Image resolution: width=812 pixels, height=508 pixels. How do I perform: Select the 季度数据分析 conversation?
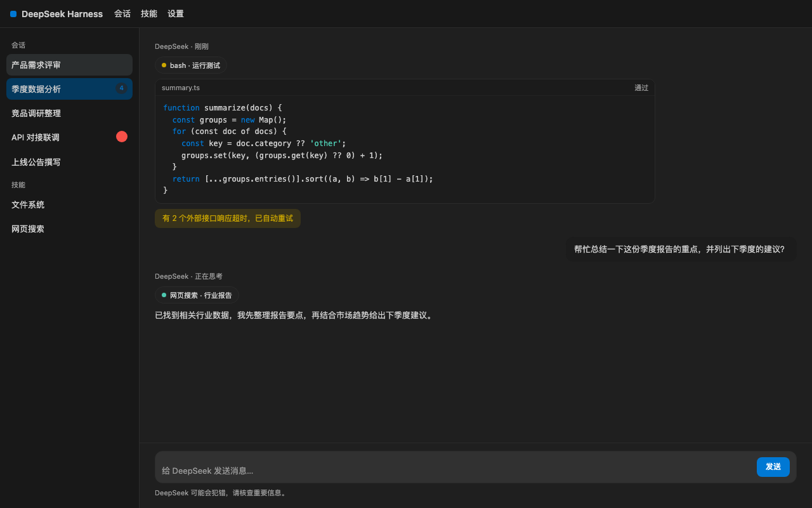(69, 89)
